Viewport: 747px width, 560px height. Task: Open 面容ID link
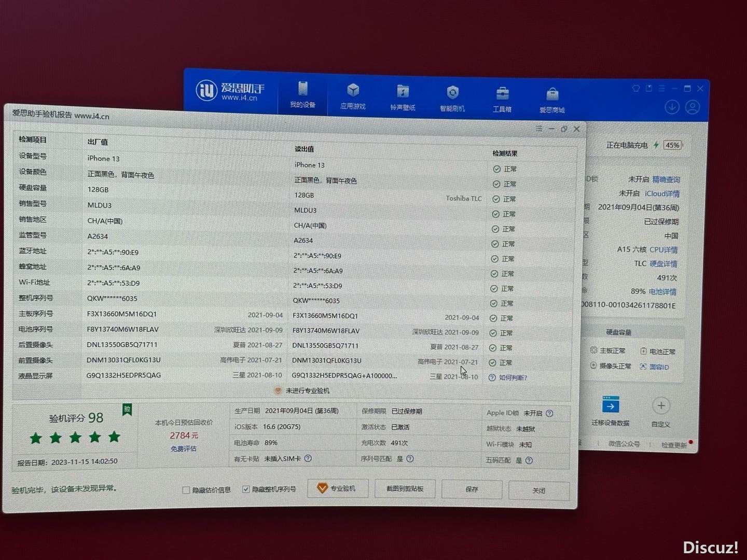tap(659, 367)
